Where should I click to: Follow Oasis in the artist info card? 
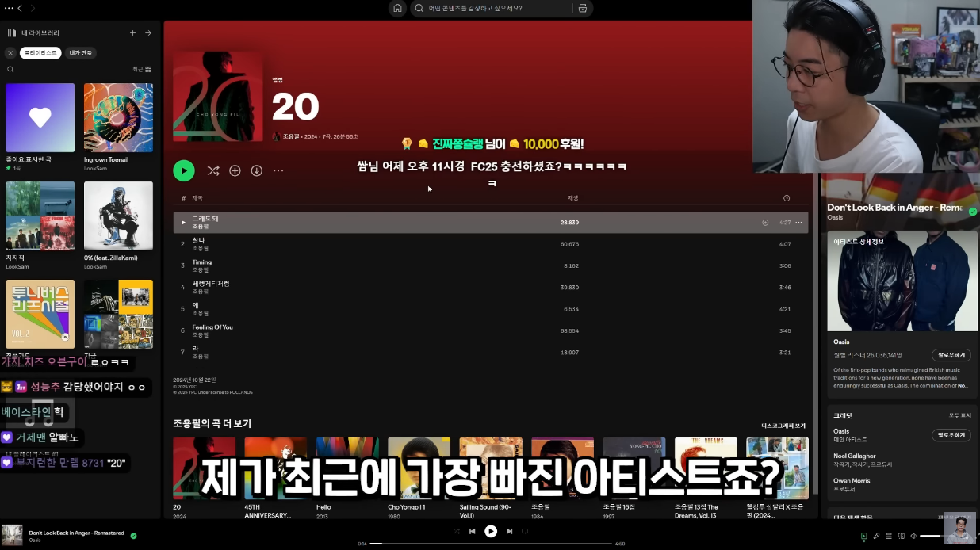[x=951, y=355]
